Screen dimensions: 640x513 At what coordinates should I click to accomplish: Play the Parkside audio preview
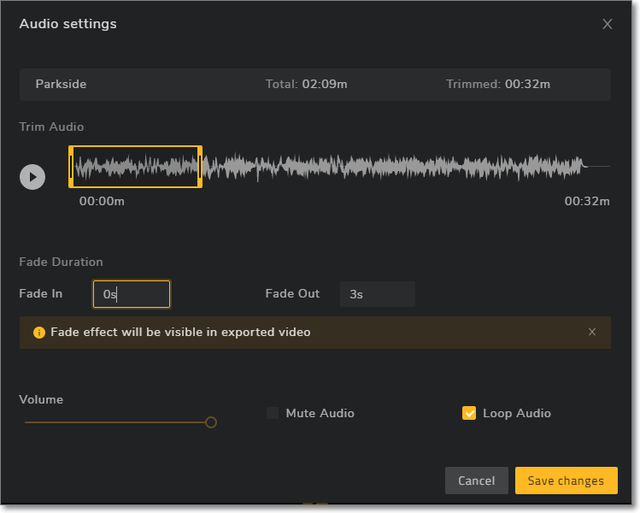tap(32, 177)
